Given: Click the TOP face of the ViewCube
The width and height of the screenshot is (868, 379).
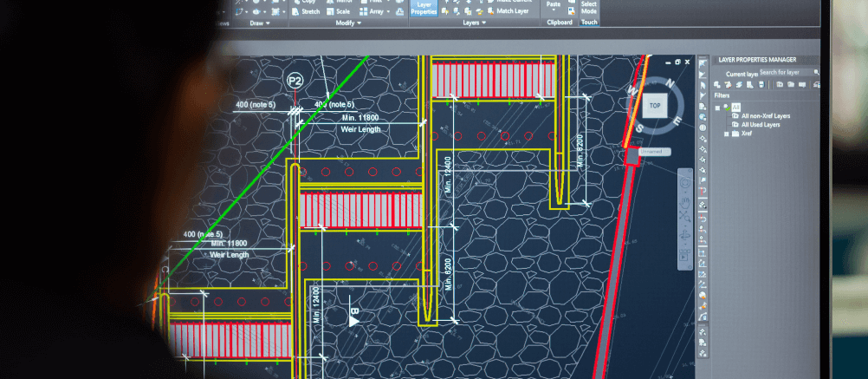Looking at the screenshot, I should [x=655, y=105].
